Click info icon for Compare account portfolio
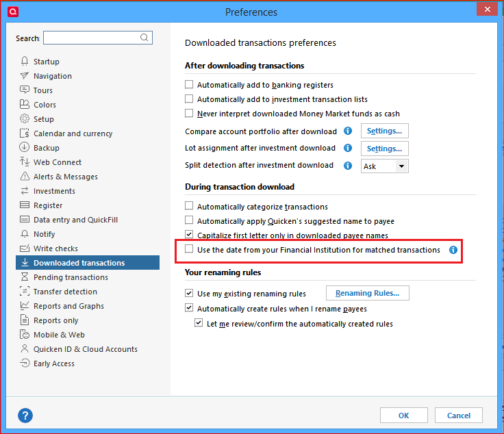 (x=348, y=131)
